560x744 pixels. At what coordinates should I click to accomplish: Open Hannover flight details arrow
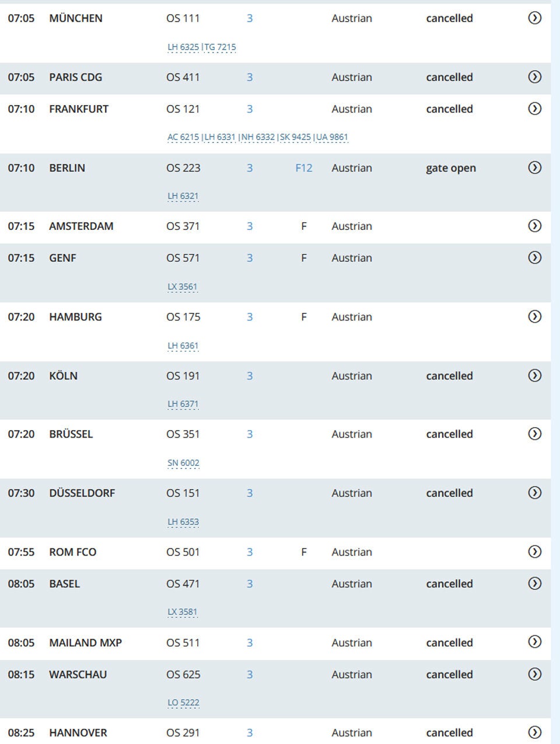pos(534,732)
